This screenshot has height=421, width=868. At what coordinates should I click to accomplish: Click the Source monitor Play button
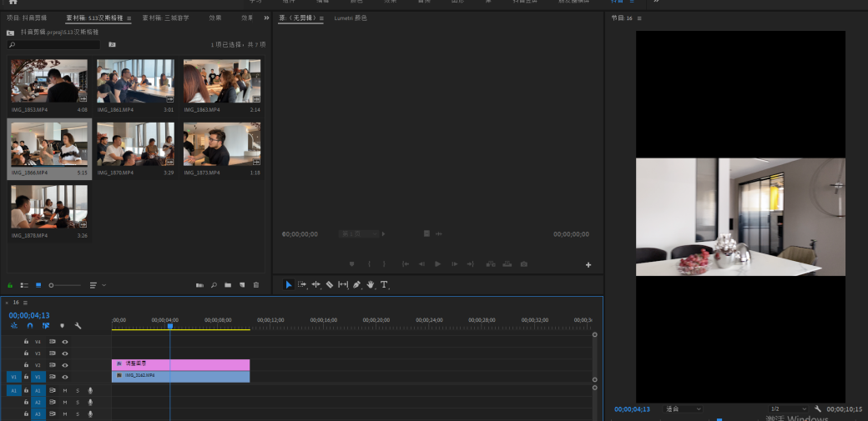tap(438, 264)
